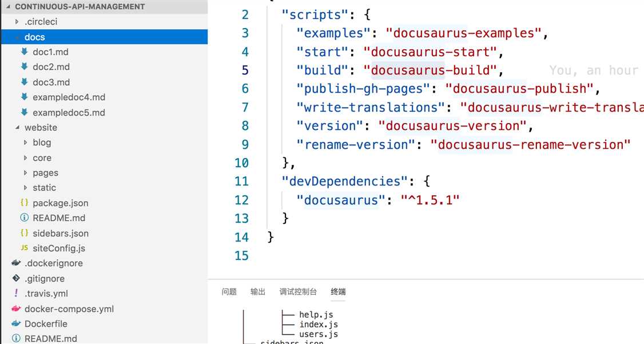Screen dimensions: 644x344
Task: Click the JSON braces icon beside sidebars.json
Action: point(24,233)
